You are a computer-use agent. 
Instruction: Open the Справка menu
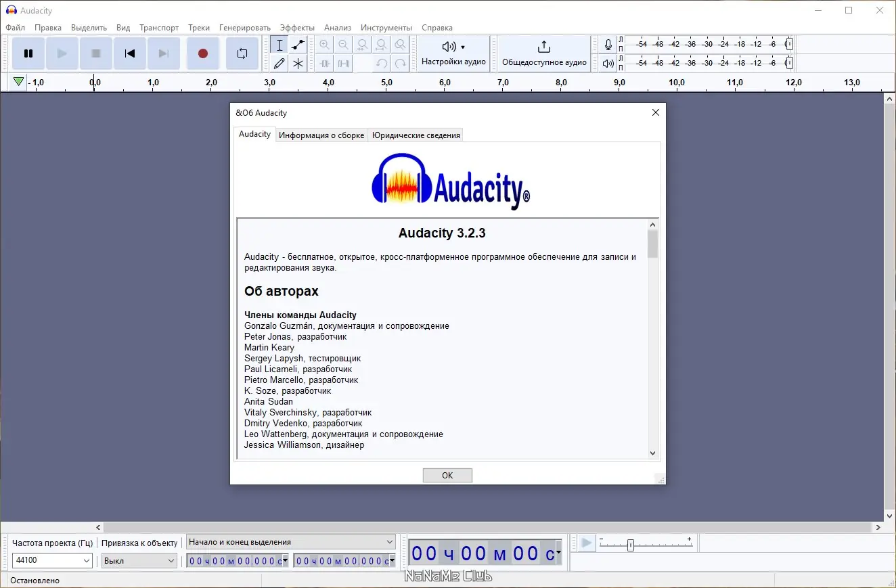pos(437,28)
